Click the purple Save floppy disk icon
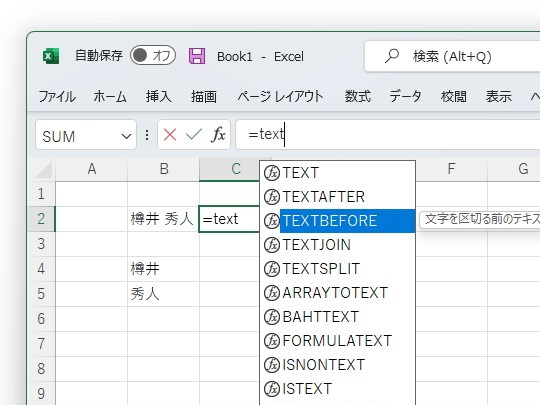The width and height of the screenshot is (540, 405). click(197, 56)
